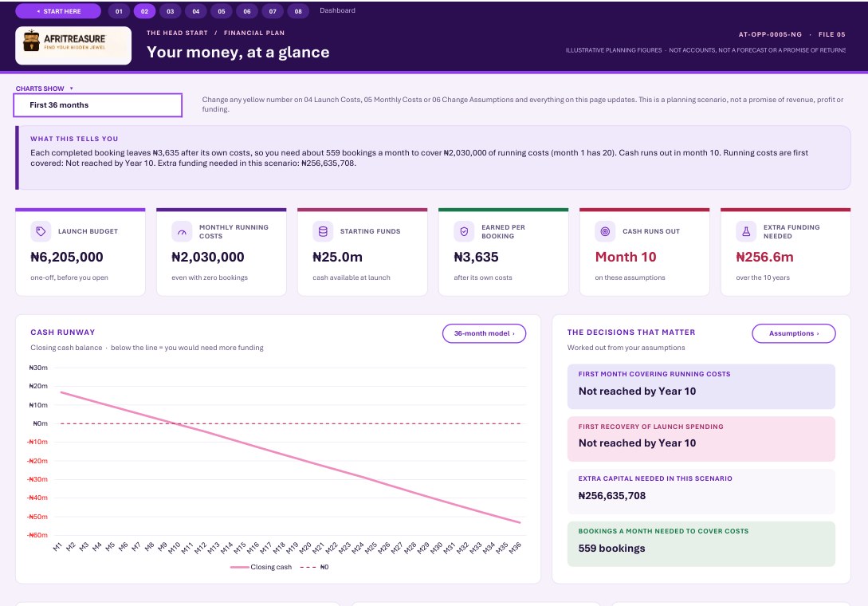The height and width of the screenshot is (606, 868).
Task: Click the Launch Budget tag icon
Action: tap(41, 231)
